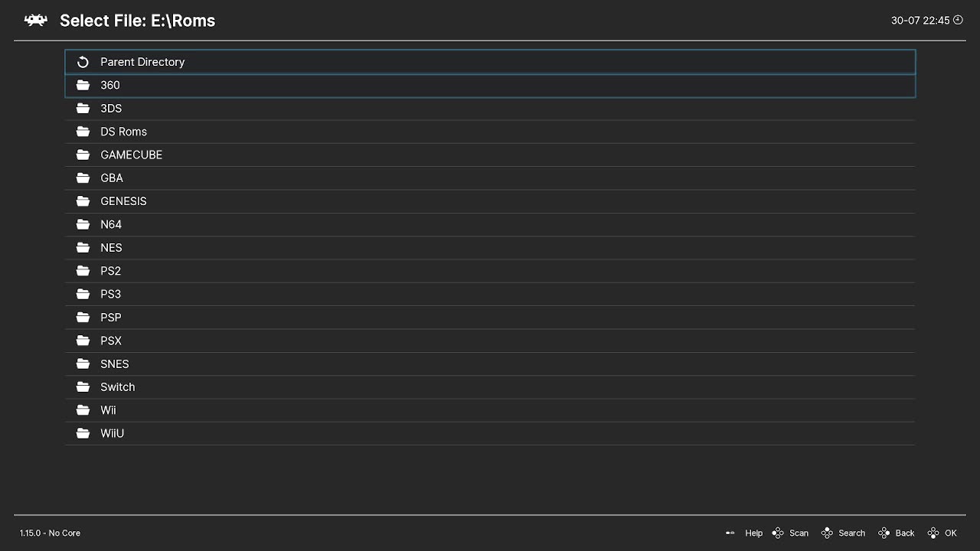Open the PS3 folder name
This screenshot has height=551, width=980.
[x=110, y=294]
